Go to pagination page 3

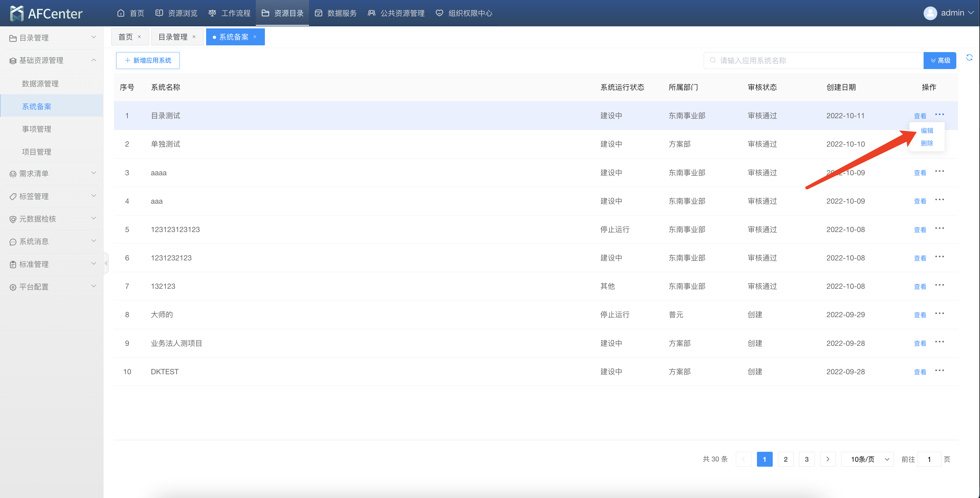pos(807,459)
